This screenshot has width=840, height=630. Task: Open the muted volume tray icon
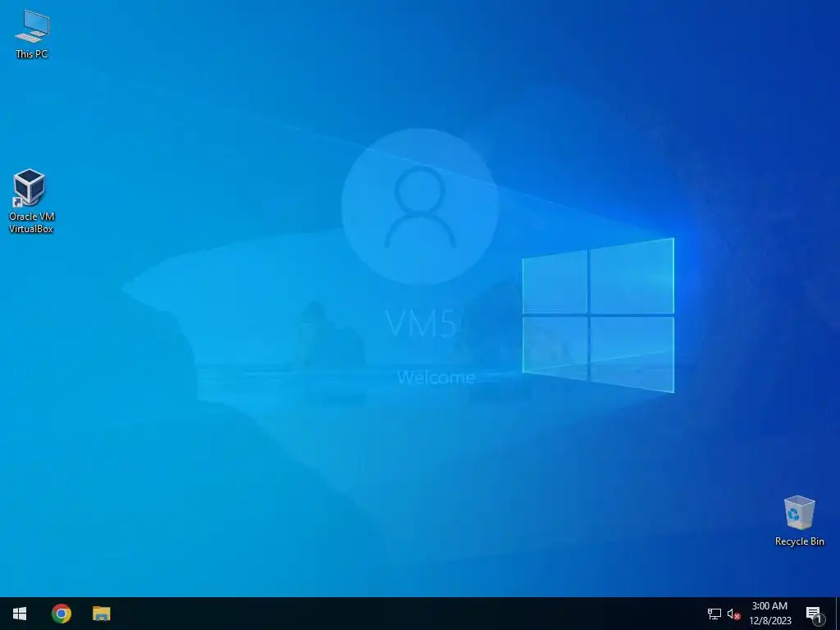pos(733,614)
